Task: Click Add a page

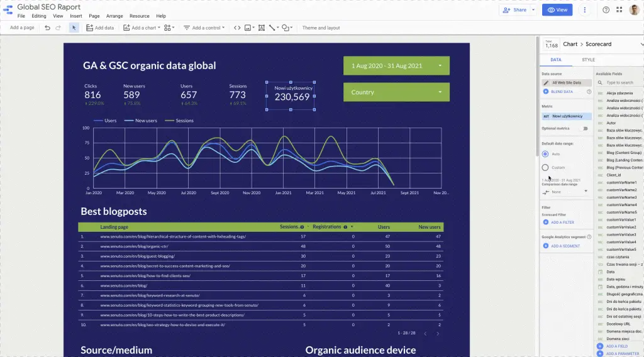Action: tap(22, 28)
